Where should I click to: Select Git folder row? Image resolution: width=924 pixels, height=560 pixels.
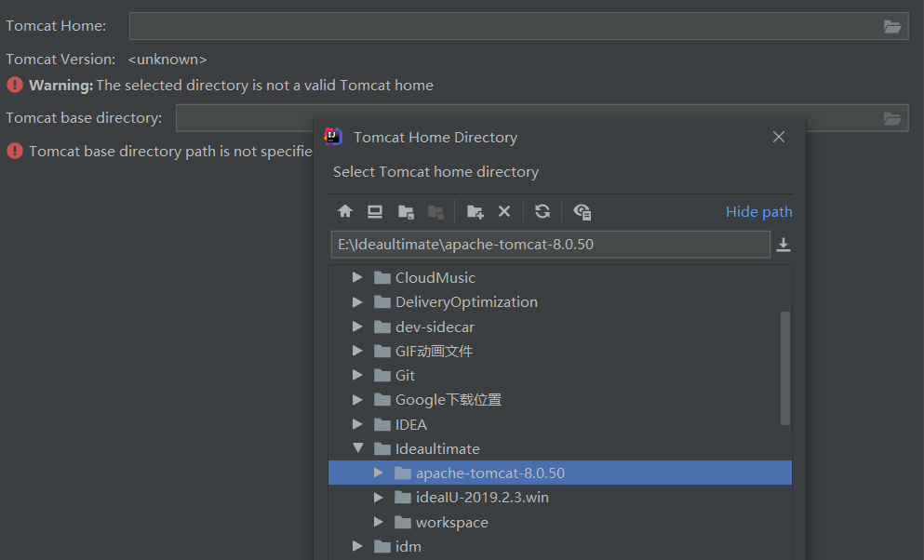coord(560,375)
